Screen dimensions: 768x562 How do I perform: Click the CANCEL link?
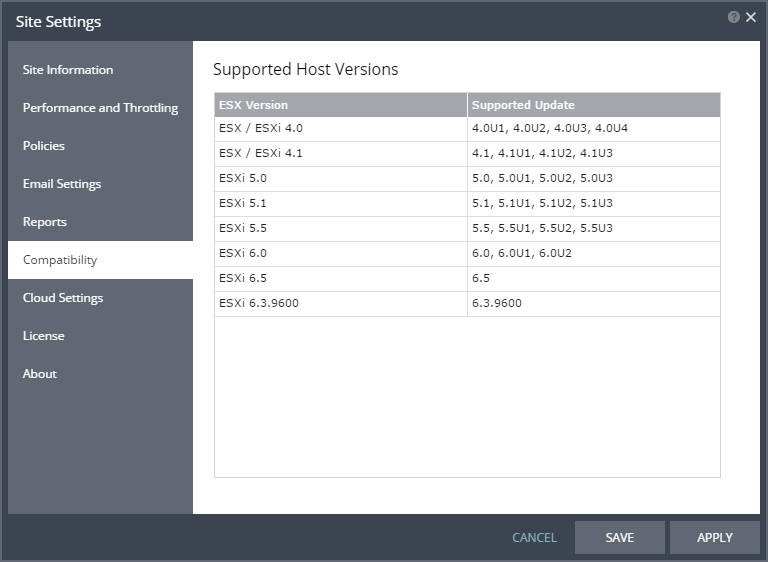click(x=534, y=538)
